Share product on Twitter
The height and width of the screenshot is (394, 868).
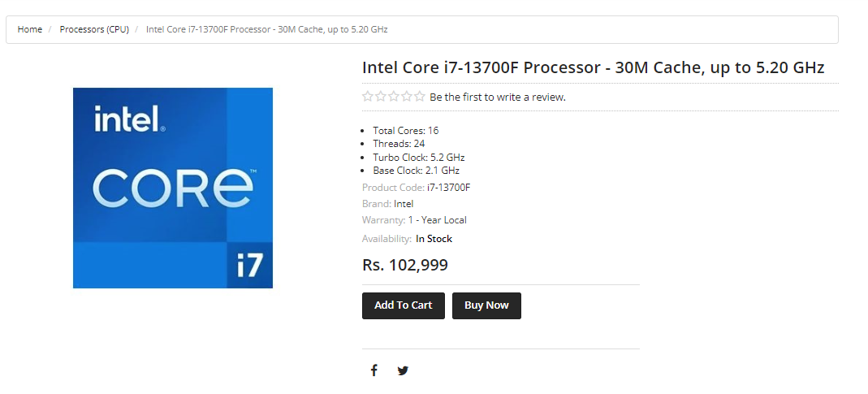tap(403, 370)
